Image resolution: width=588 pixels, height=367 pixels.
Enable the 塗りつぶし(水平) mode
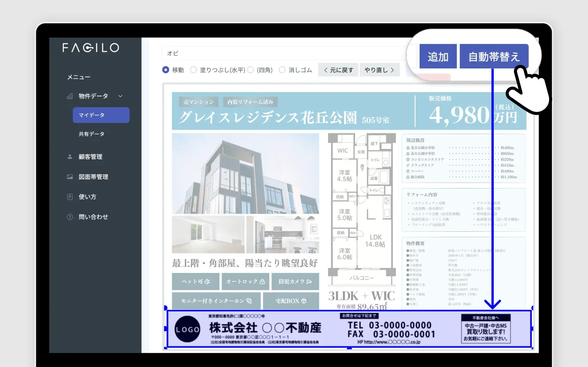point(194,70)
